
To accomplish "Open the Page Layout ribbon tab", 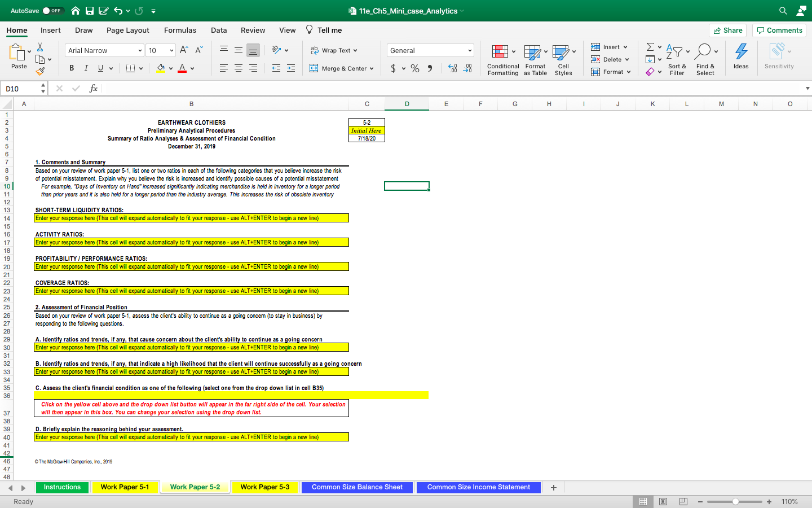I will [x=128, y=30].
